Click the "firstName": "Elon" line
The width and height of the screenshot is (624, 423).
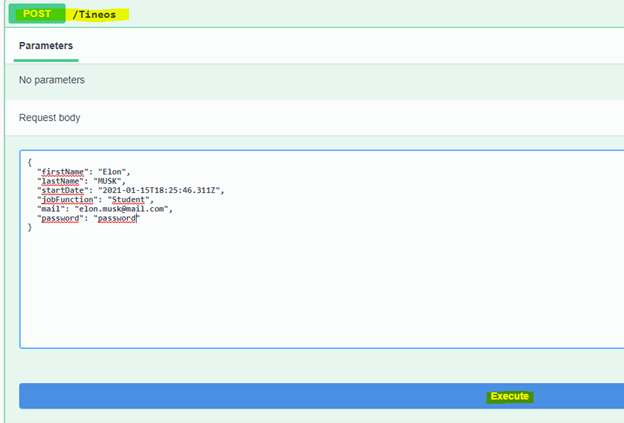[84, 172]
